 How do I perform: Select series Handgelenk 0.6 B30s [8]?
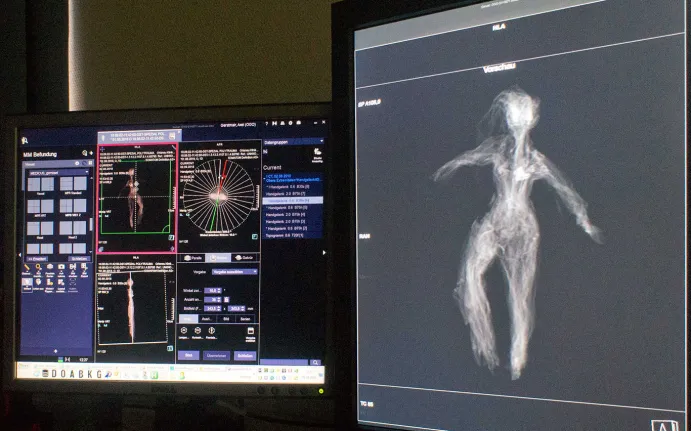click(x=293, y=187)
